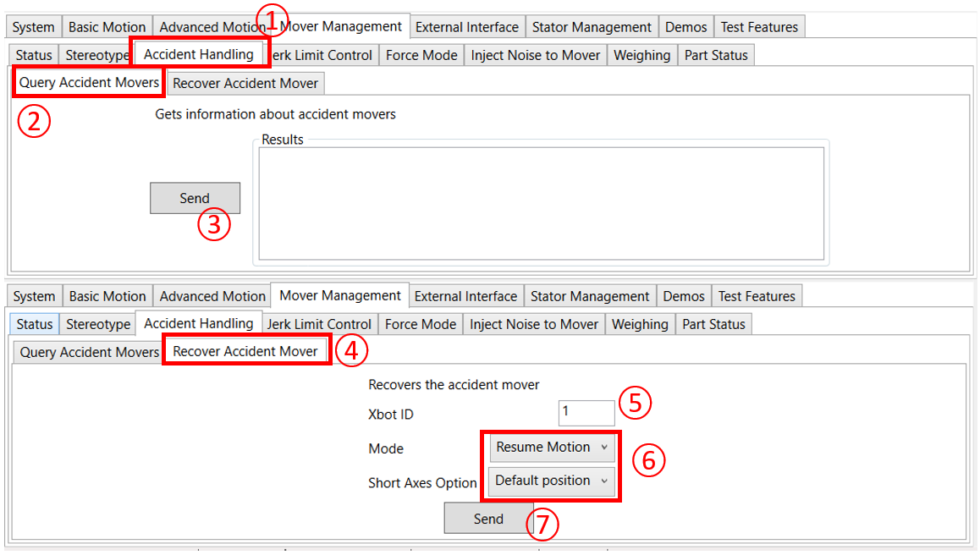
Task: Open the Mode dropdown showing Resume Motion
Action: (553, 447)
